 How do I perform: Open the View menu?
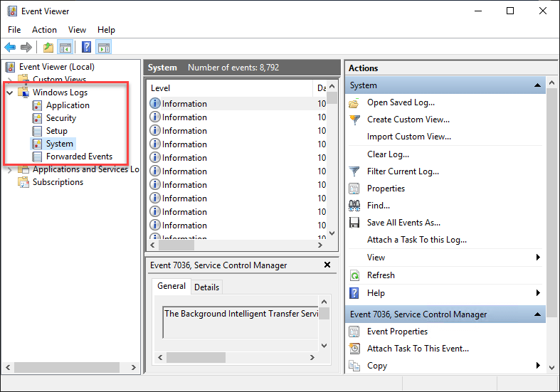[77, 30]
